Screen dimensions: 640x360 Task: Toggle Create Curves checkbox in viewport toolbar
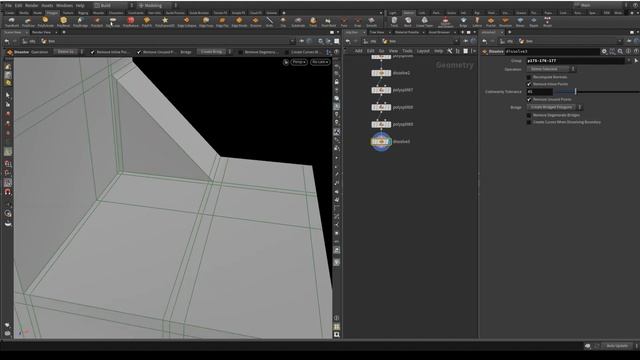click(x=287, y=52)
